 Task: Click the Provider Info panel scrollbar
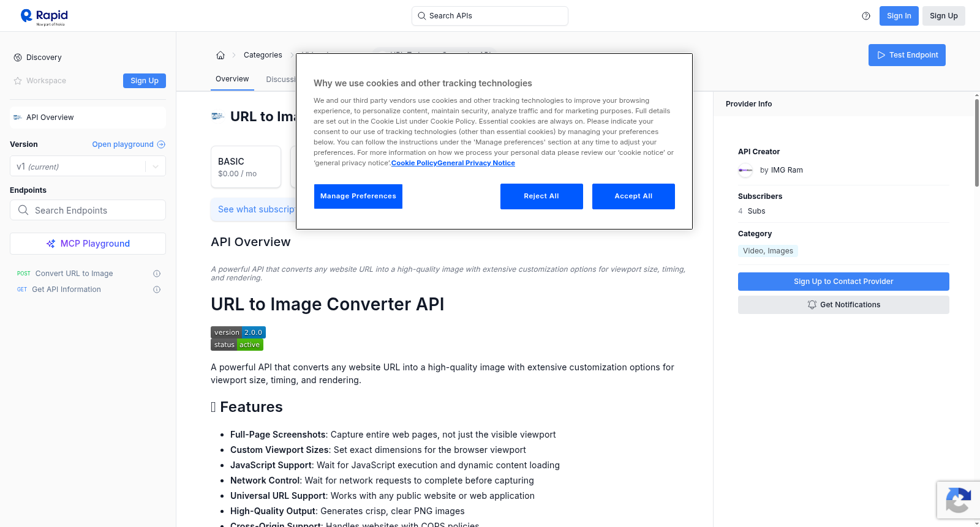tap(977, 143)
